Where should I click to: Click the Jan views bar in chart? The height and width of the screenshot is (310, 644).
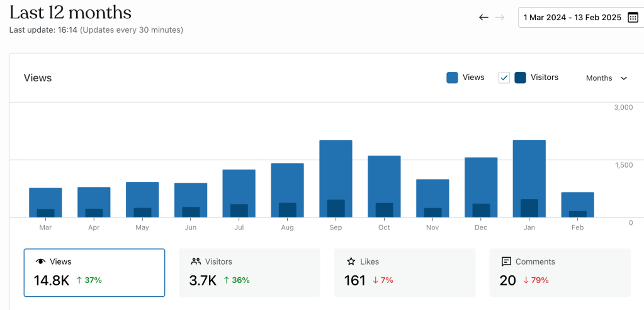point(529,167)
